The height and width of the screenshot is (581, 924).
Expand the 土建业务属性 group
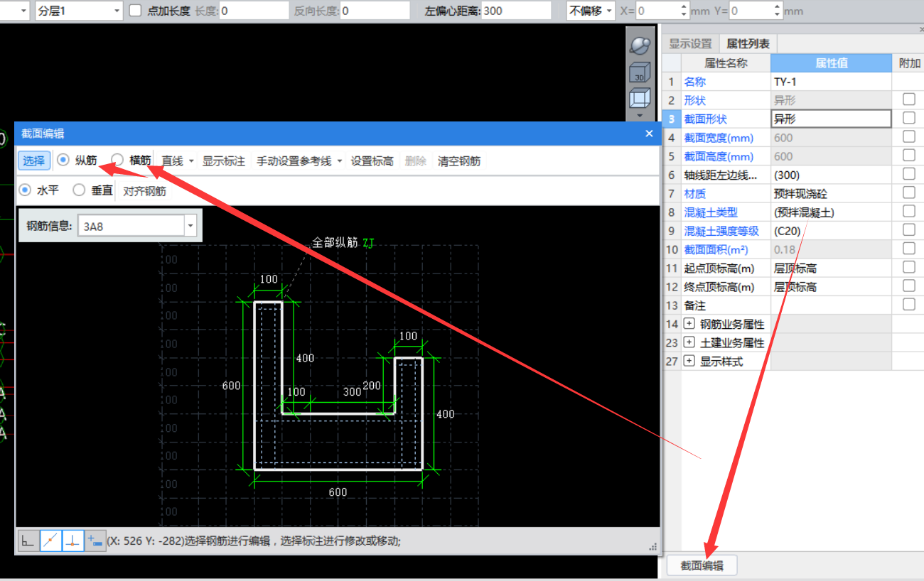click(x=689, y=342)
